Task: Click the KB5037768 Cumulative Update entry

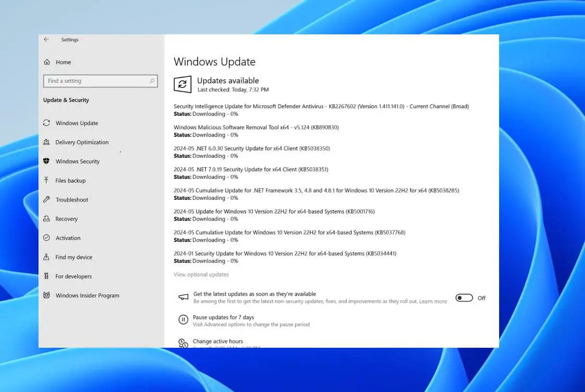Action: (289, 232)
